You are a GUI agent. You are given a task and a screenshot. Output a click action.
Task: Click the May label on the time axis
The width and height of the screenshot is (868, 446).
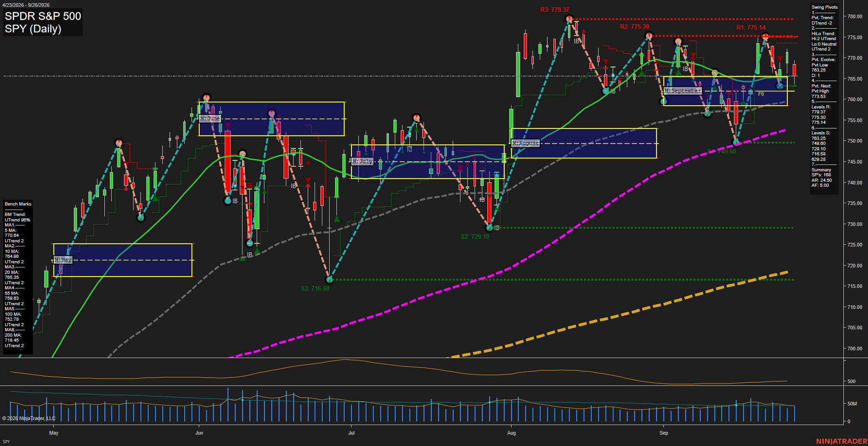point(54,433)
